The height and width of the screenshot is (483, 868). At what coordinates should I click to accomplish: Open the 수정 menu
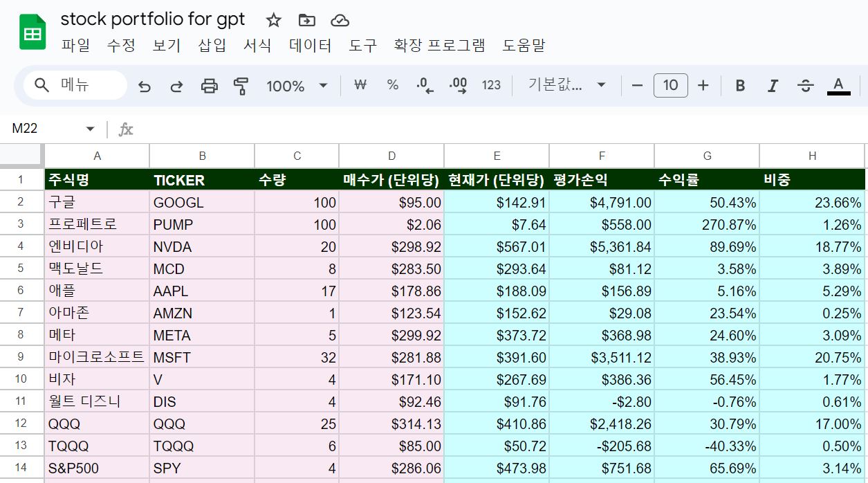pyautogui.click(x=121, y=46)
